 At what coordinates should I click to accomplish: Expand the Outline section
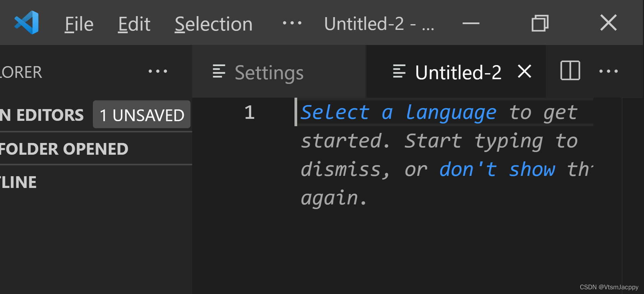(x=18, y=183)
